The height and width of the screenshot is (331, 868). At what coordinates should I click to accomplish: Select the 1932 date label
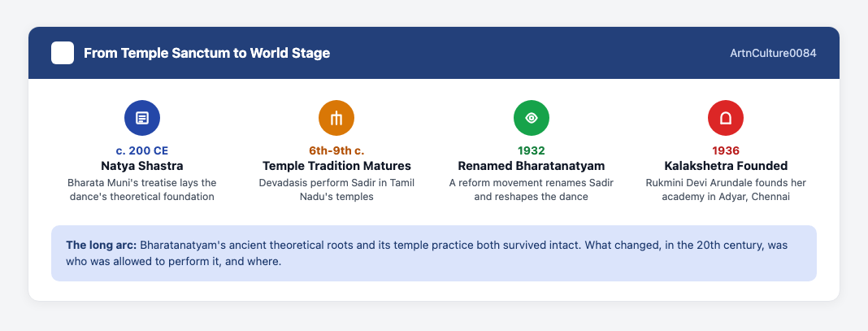532,150
